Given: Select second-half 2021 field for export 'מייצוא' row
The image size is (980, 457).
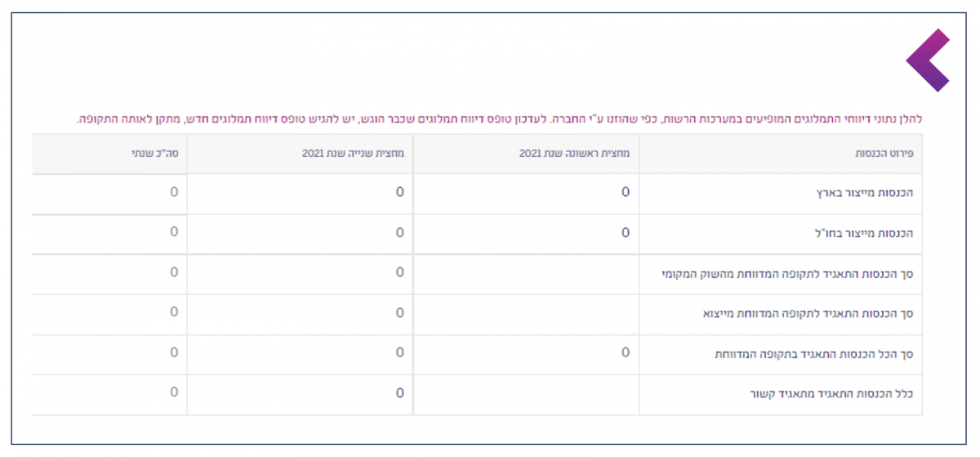Looking at the screenshot, I should pos(301,312).
